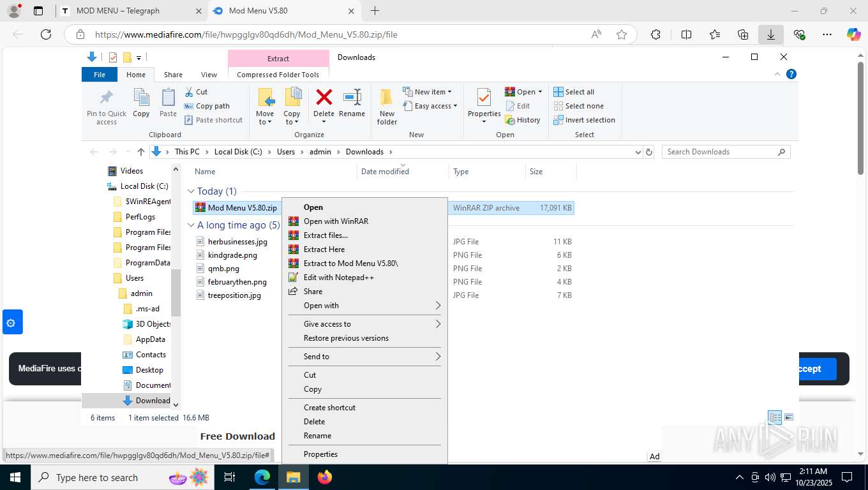Go up one folder level arrow

pos(141,152)
